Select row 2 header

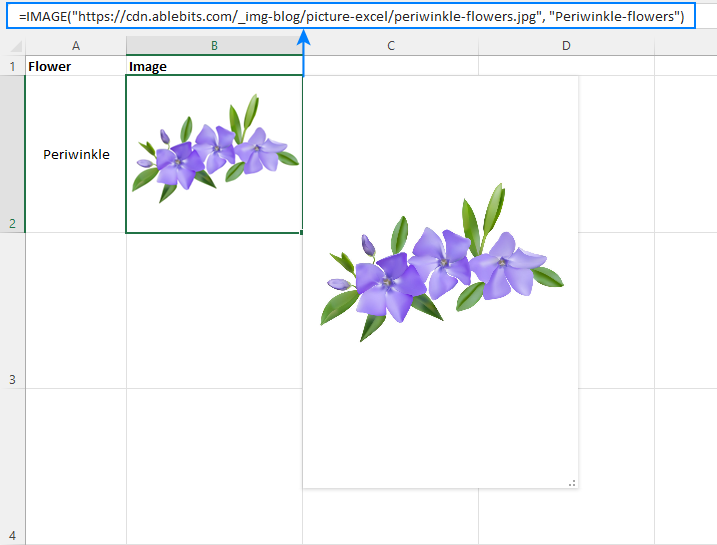pyautogui.click(x=12, y=154)
